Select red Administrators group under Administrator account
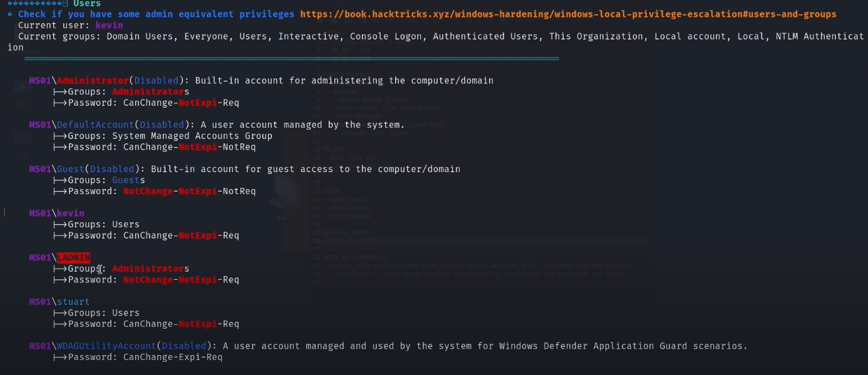Image resolution: width=868 pixels, height=375 pixels. click(150, 92)
